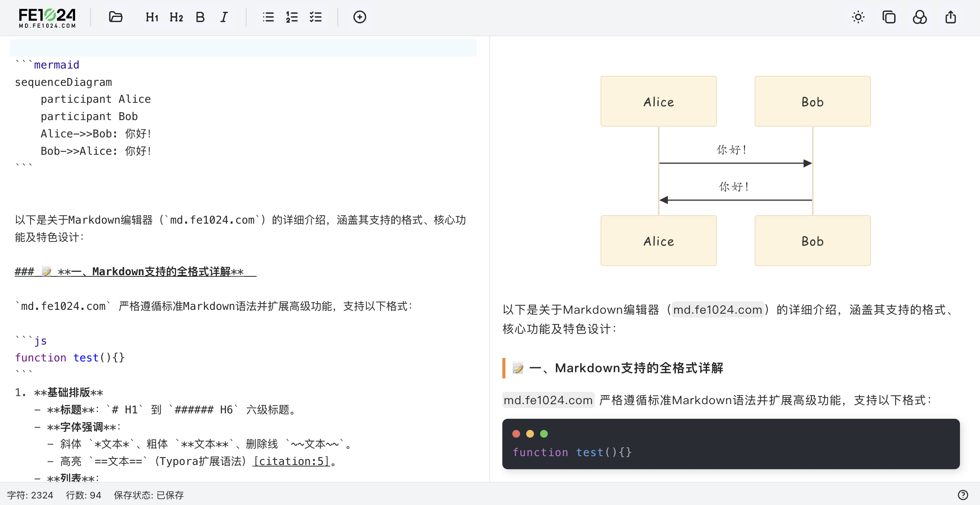Viewport: 980px width, 505px height.
Task: Click md.fe1024.com code before 严格遵循
Action: point(548,400)
